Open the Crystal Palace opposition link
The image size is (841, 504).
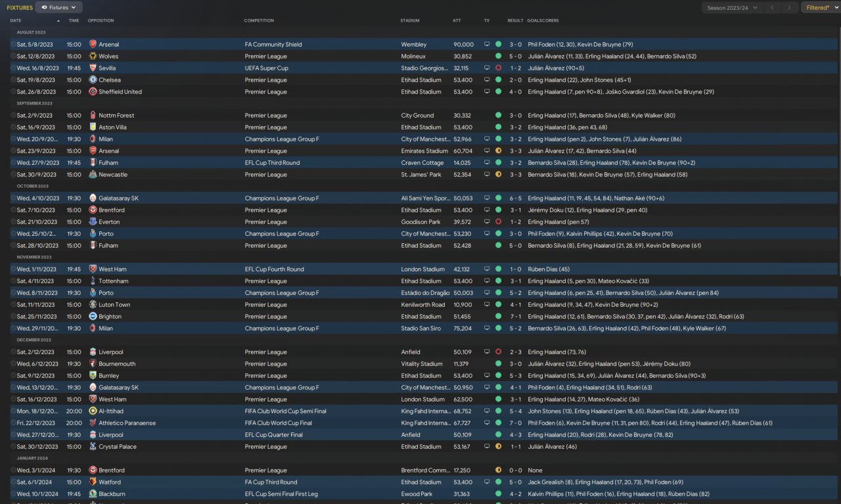tap(118, 447)
